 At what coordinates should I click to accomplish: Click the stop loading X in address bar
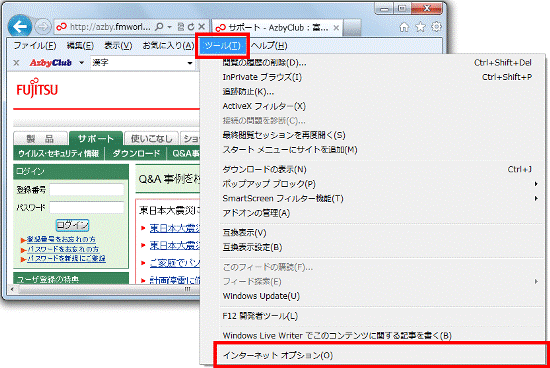coord(202,27)
